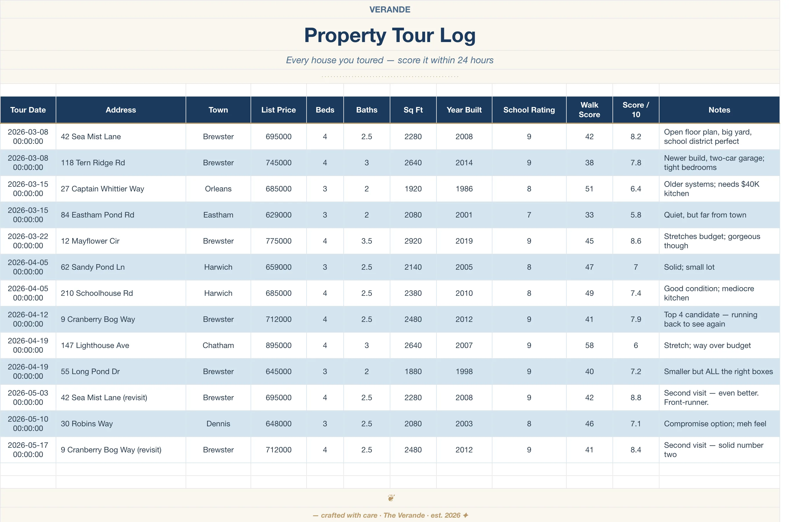Click the List Price column header
The image size is (812, 522).
click(x=279, y=110)
